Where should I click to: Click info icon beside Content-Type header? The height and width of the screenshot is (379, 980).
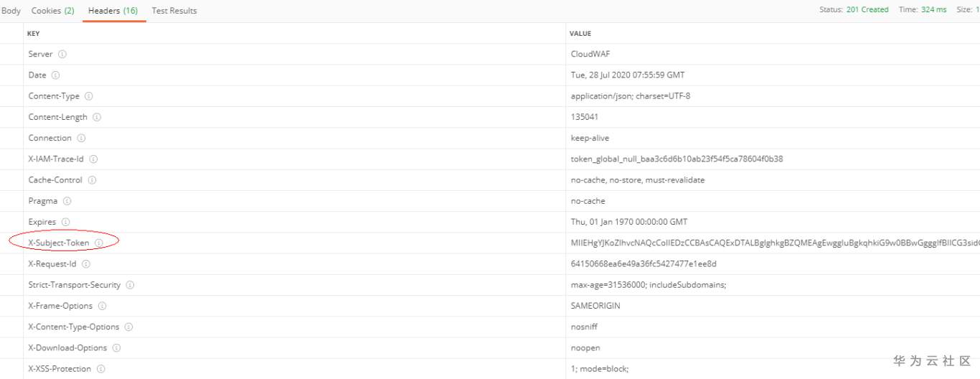coord(89,96)
